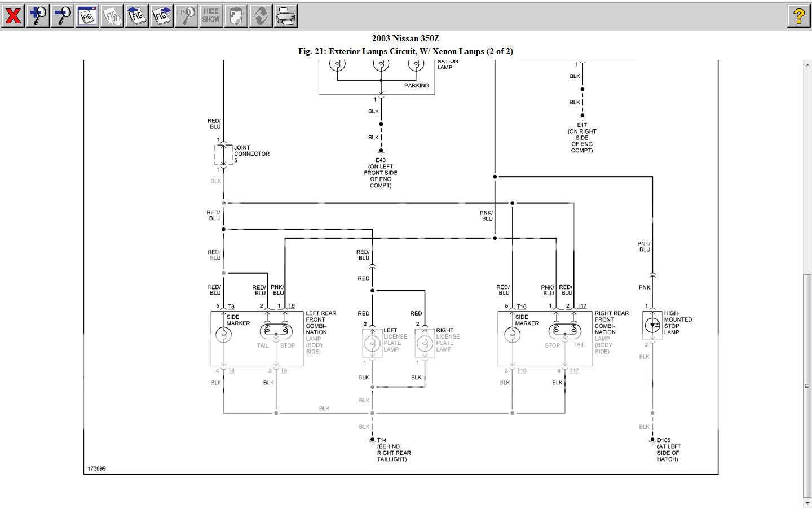Click the right license plate lamp bulb symbol
The image size is (812, 508).
(425, 343)
